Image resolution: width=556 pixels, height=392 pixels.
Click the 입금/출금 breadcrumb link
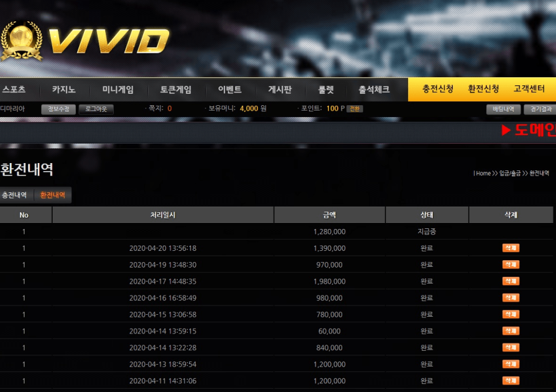coord(510,173)
